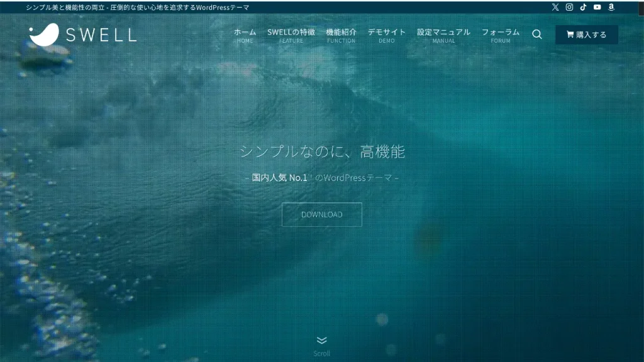The height and width of the screenshot is (362, 644).
Task: Open the YouTube channel icon
Action: click(597, 8)
